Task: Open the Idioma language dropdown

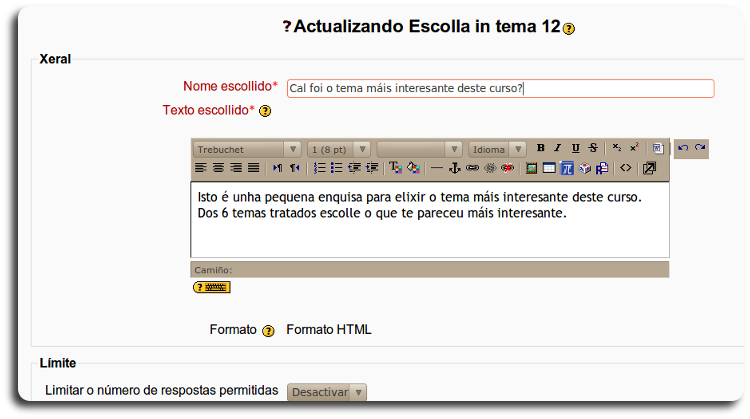Action: pos(497,150)
